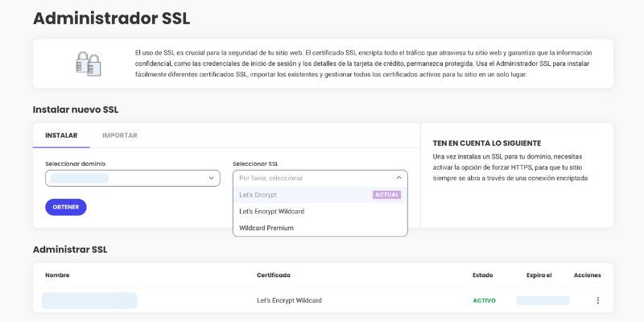
Task: Click Let's Encrypt Wildcard table cell
Action: coord(289,300)
